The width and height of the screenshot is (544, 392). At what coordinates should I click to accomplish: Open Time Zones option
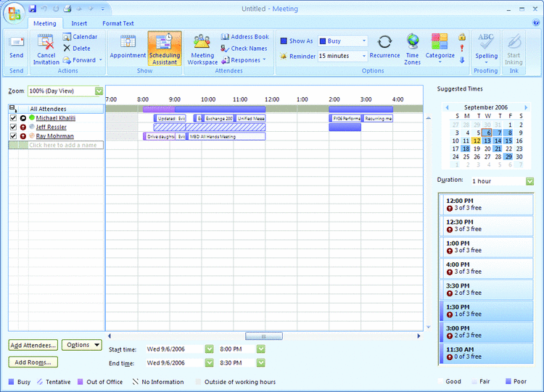pos(412,48)
